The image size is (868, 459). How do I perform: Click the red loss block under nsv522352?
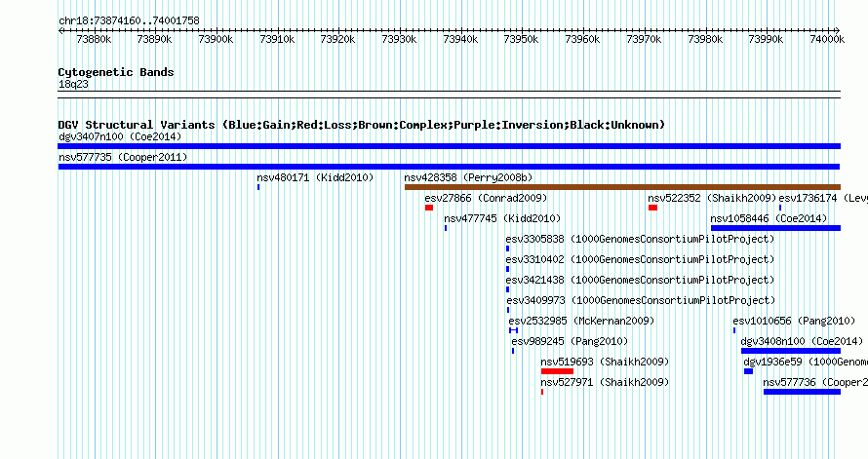[652, 208]
